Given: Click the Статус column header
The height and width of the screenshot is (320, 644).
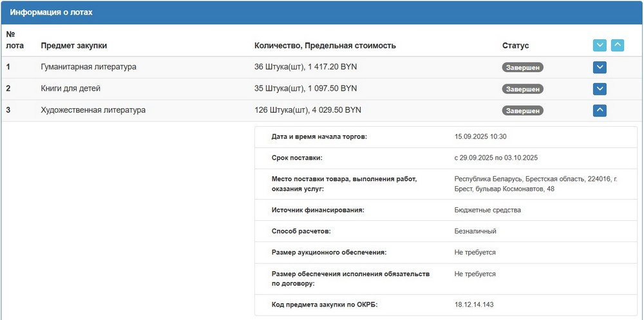Looking at the screenshot, I should tap(515, 46).
